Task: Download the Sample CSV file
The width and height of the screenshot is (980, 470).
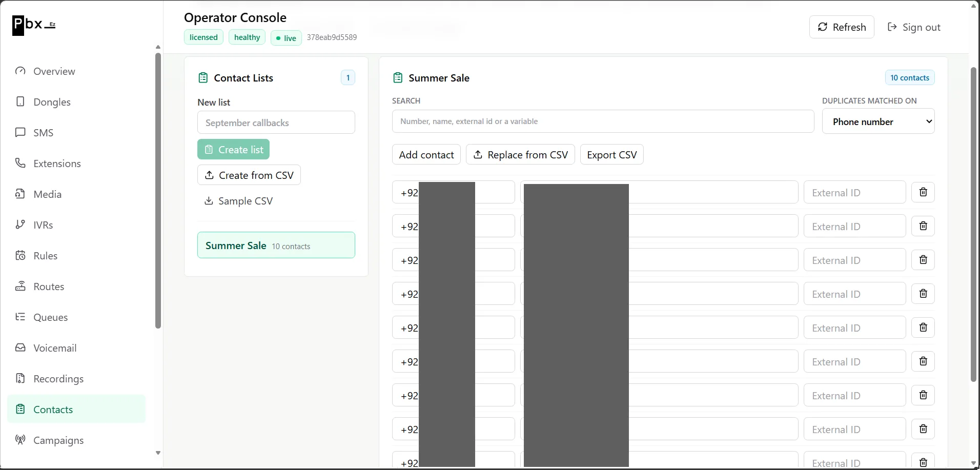Action: point(238,201)
